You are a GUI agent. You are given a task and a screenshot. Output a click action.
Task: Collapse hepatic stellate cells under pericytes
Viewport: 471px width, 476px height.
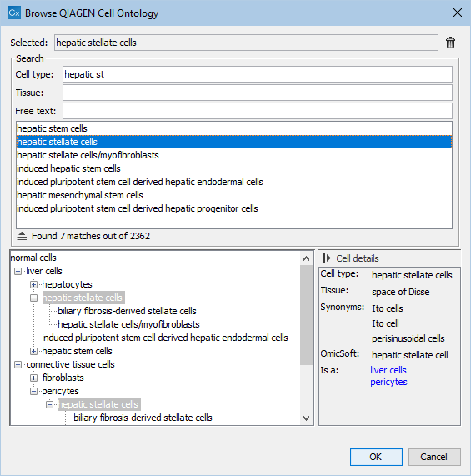point(49,404)
